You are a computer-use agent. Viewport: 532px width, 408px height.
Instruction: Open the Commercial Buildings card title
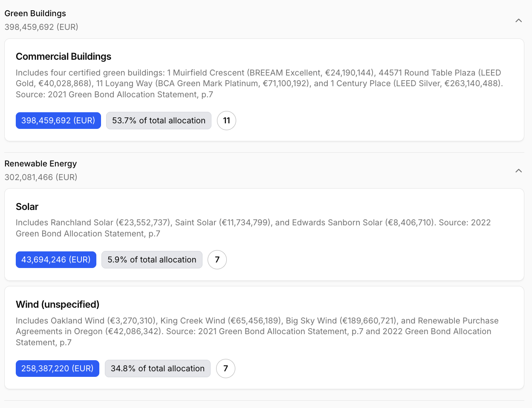pyautogui.click(x=64, y=57)
